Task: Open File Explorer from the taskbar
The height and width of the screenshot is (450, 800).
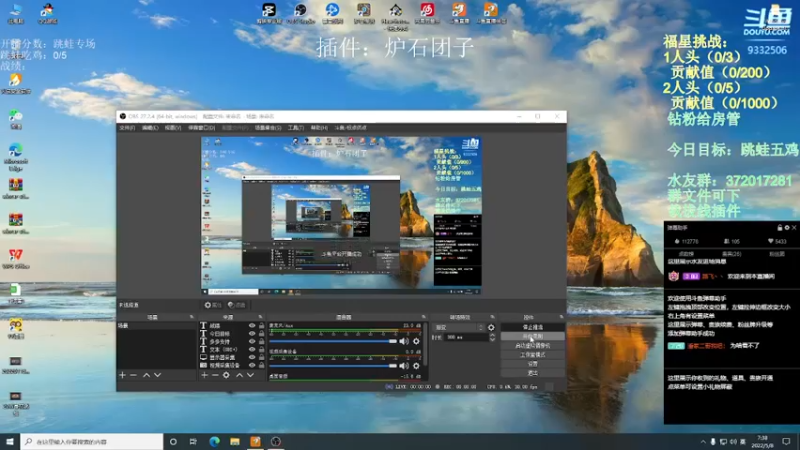Action: tap(235, 441)
